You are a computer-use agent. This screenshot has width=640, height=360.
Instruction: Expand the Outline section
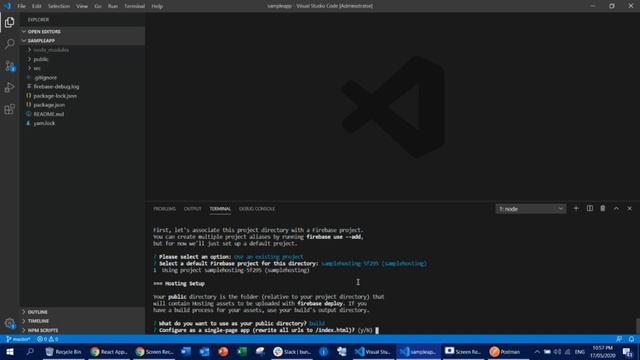point(82,312)
